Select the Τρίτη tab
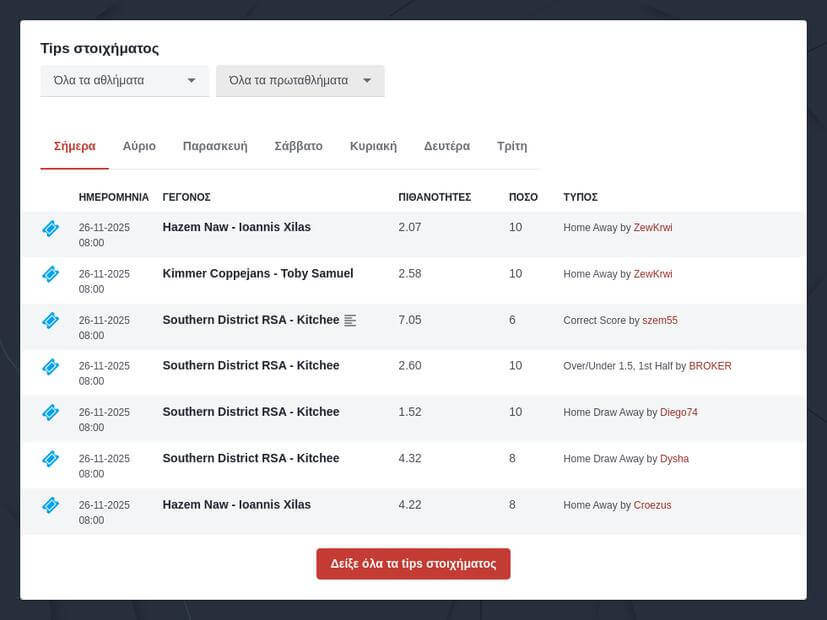Viewport: 827px width, 620px height. tap(512, 146)
